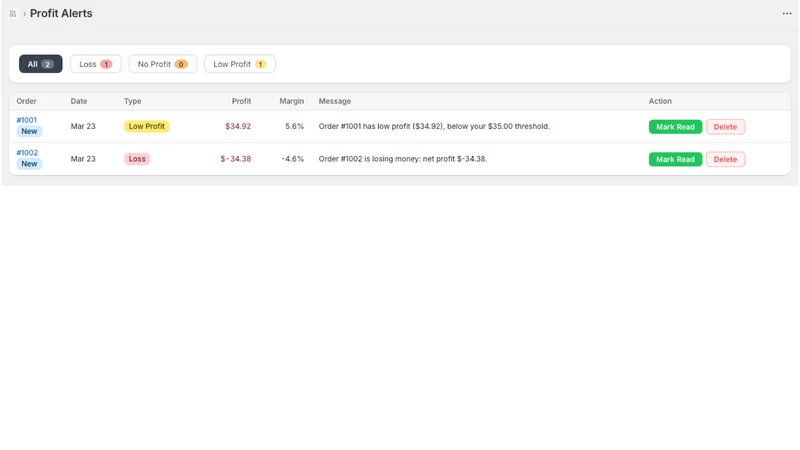Screen dimensions: 800x450
Task: Select the -4.6% margin value
Action: point(292,159)
